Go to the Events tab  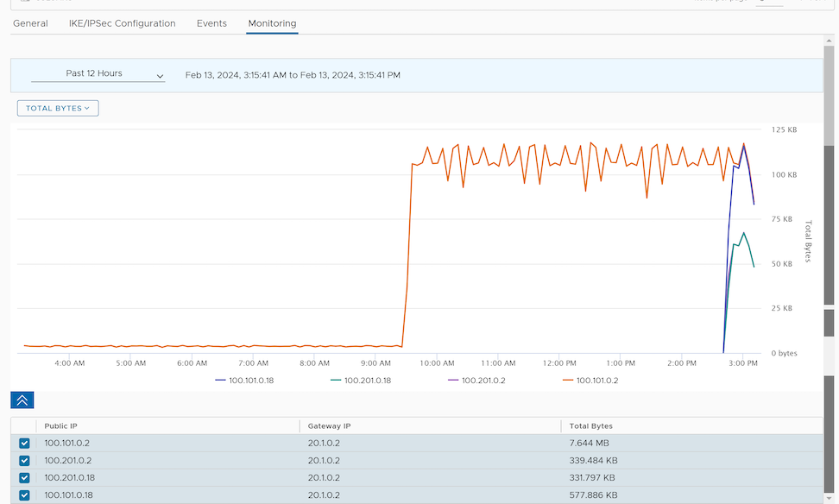point(211,23)
